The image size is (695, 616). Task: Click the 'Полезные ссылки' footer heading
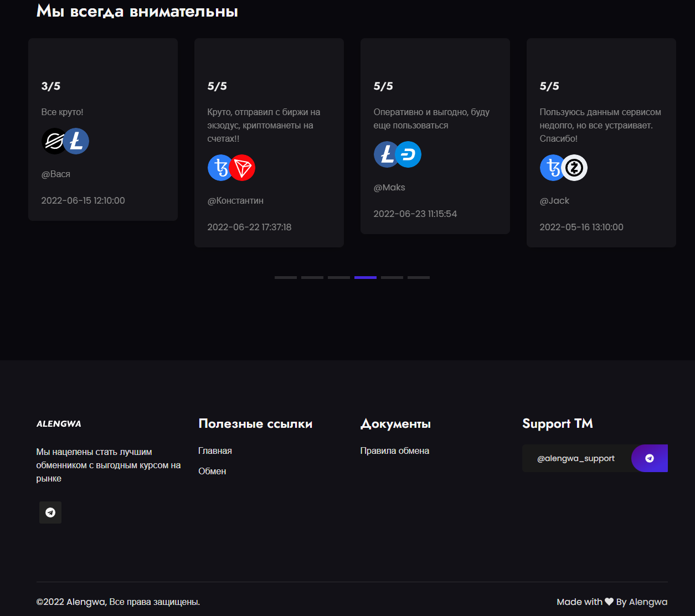coord(255,423)
